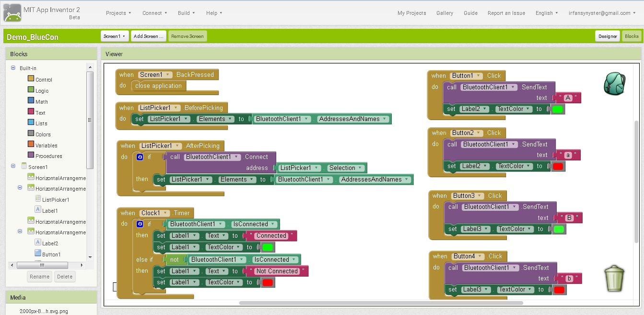Select the Math blocks color icon
The height and width of the screenshot is (315, 644).
pos(31,101)
